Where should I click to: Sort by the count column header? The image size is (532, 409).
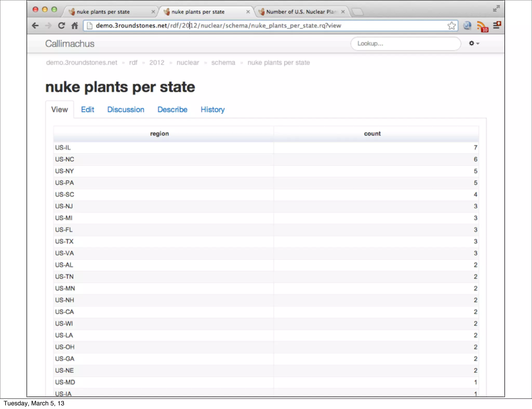click(x=372, y=134)
